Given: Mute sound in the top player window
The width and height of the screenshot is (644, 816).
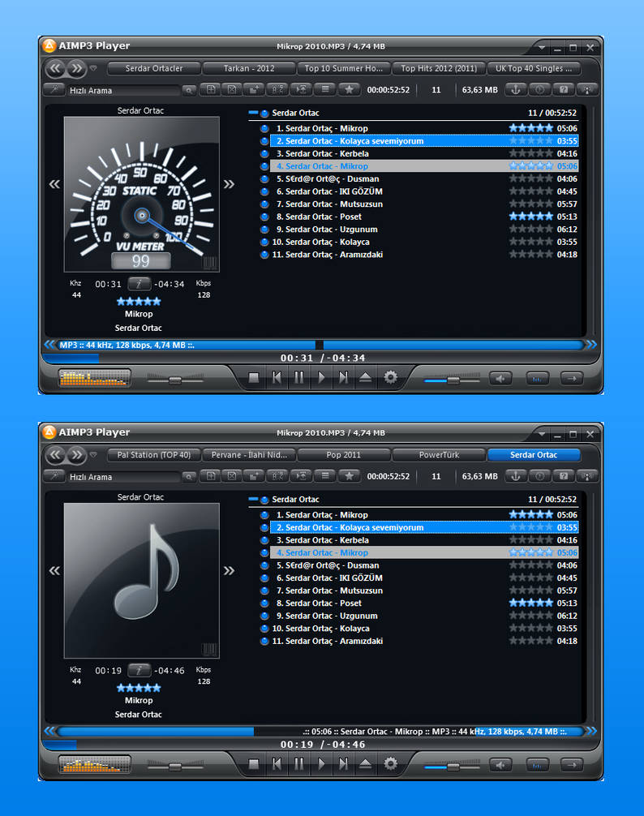Looking at the screenshot, I should (x=500, y=379).
